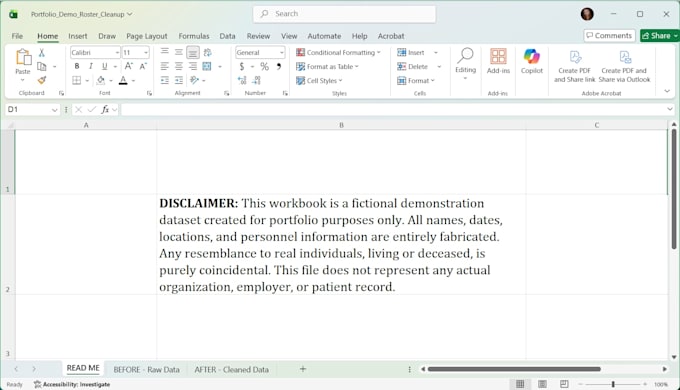Switch to Normal view in status bar
The image size is (680, 390).
pos(520,384)
